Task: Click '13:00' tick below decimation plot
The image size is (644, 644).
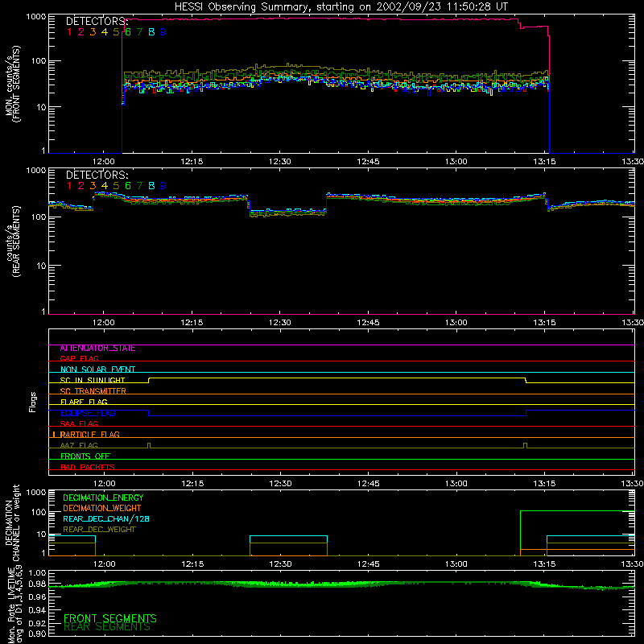Action: click(x=456, y=564)
